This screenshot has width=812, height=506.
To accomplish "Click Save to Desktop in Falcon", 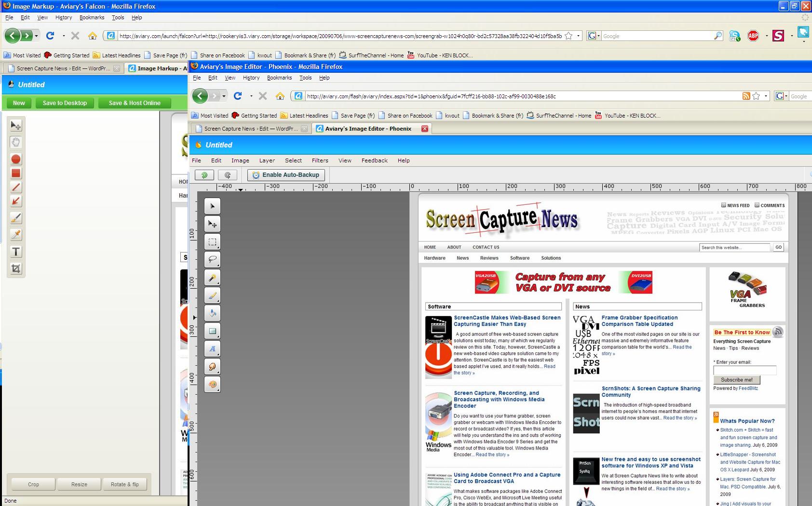I will [65, 103].
